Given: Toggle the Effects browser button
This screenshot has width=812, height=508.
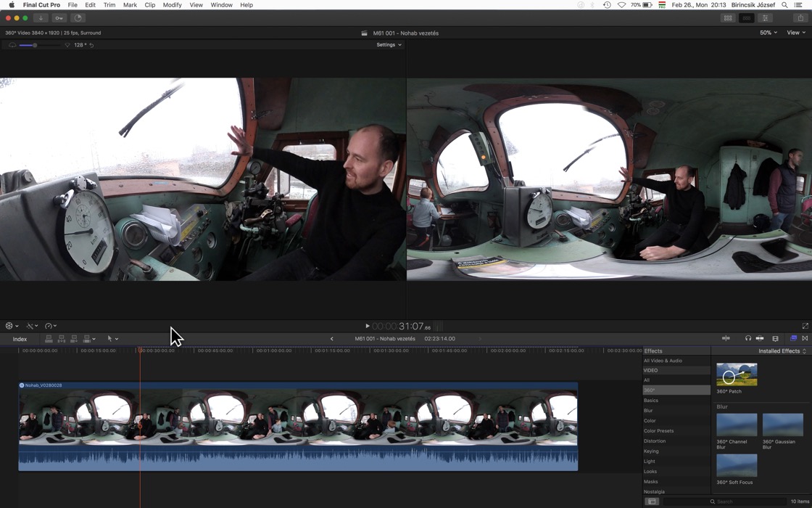Looking at the screenshot, I should point(793,339).
